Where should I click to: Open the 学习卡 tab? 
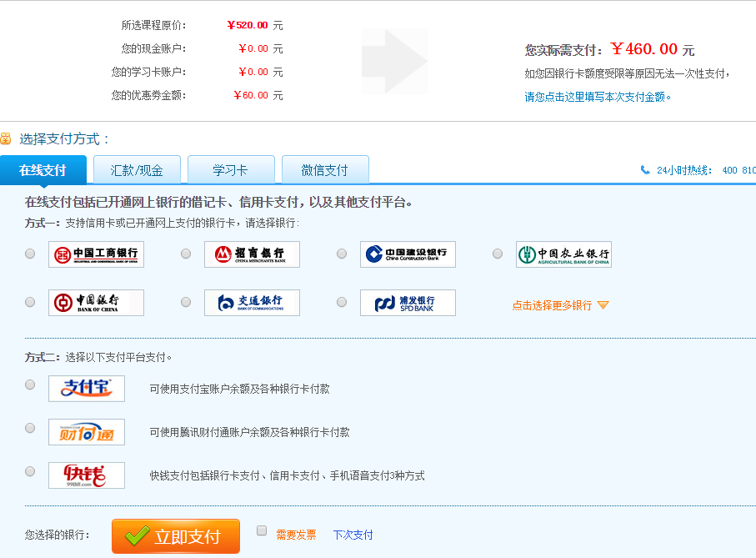[x=231, y=170]
